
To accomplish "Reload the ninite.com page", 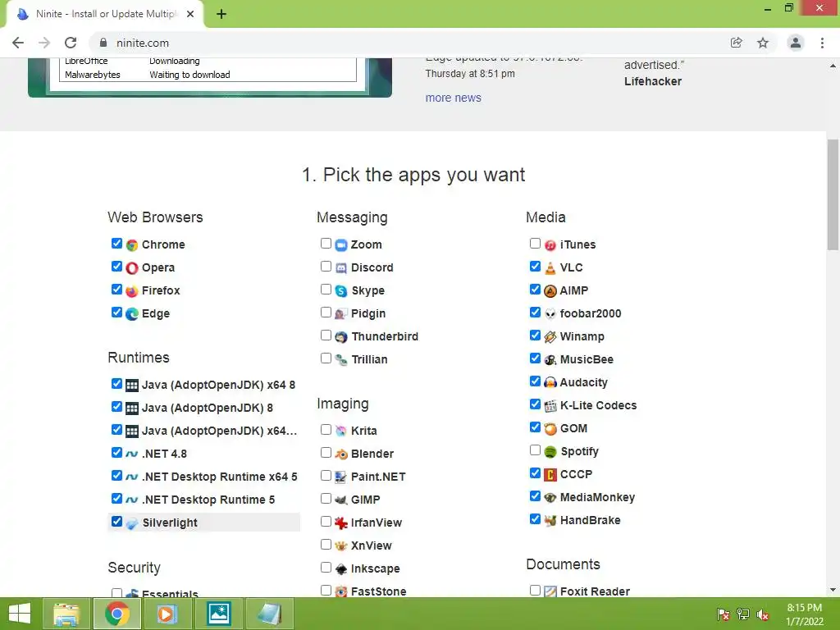I will pos(71,43).
